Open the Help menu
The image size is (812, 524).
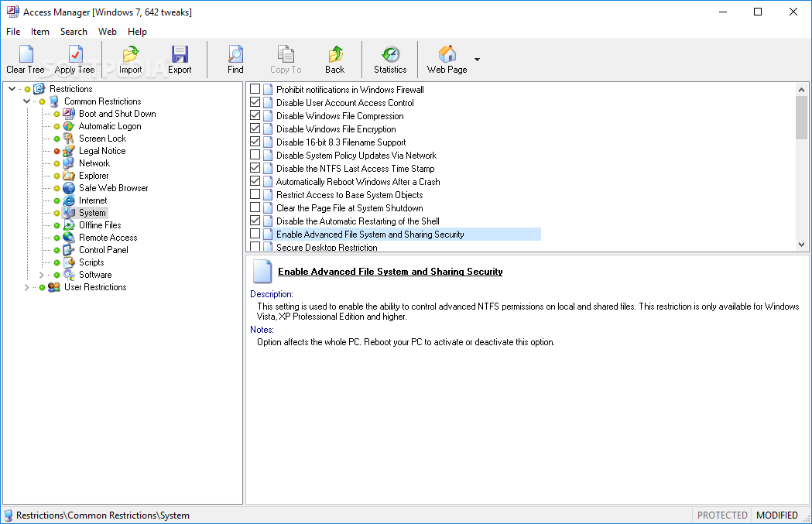pos(137,32)
